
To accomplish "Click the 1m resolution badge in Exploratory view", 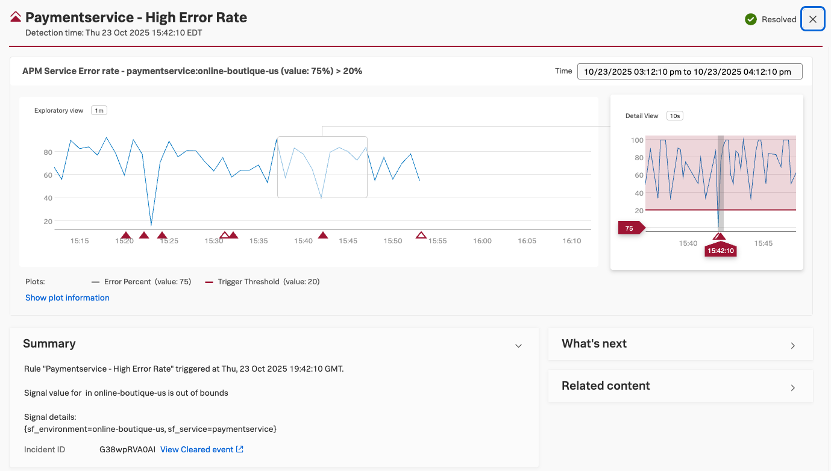I will 99,110.
